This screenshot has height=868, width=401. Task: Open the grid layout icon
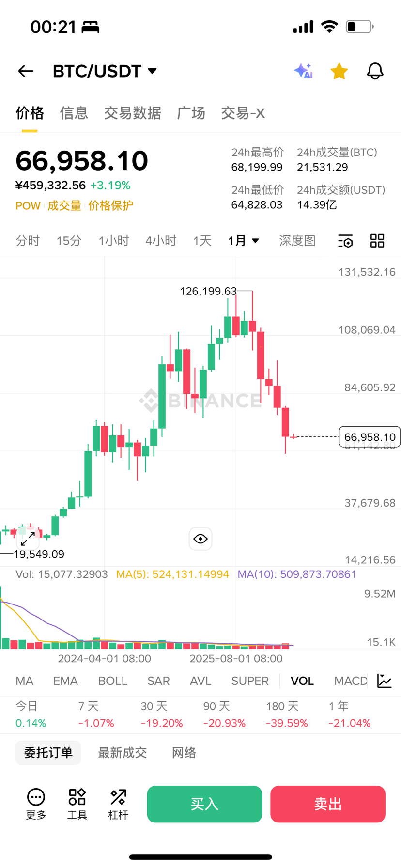(x=377, y=241)
